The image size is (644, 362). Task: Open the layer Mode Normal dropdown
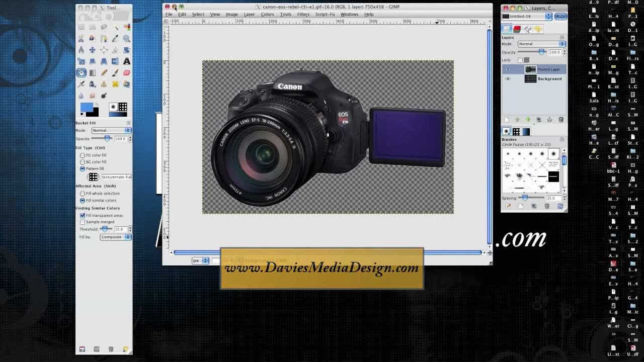pos(541,44)
